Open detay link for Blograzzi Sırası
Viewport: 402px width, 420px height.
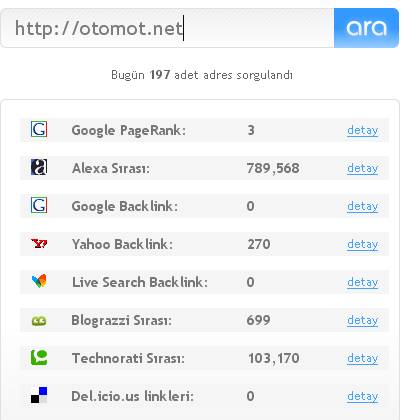click(x=362, y=320)
